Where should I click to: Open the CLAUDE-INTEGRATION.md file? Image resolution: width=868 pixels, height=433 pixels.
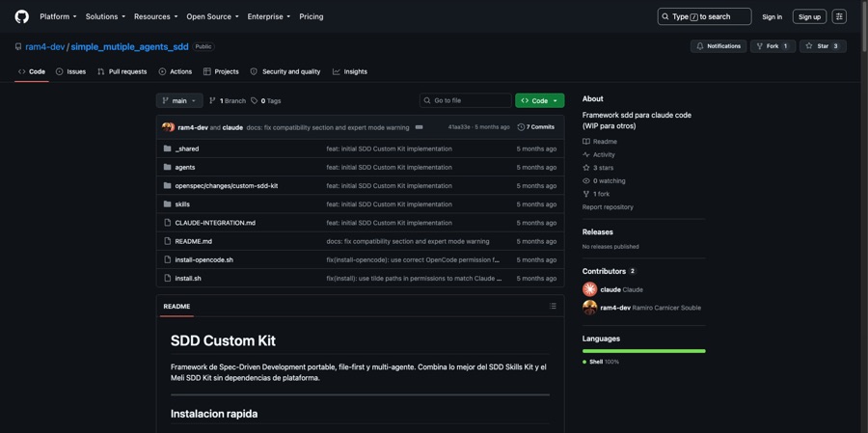tap(215, 223)
